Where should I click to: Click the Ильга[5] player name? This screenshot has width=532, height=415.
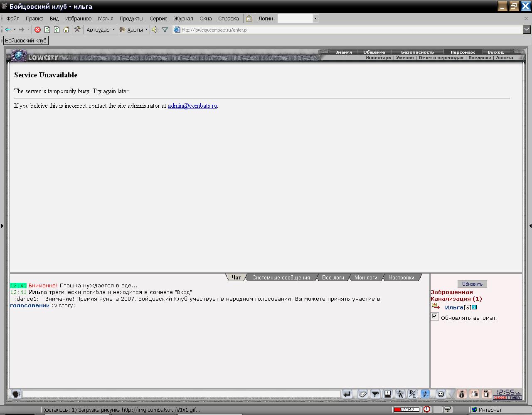point(458,307)
